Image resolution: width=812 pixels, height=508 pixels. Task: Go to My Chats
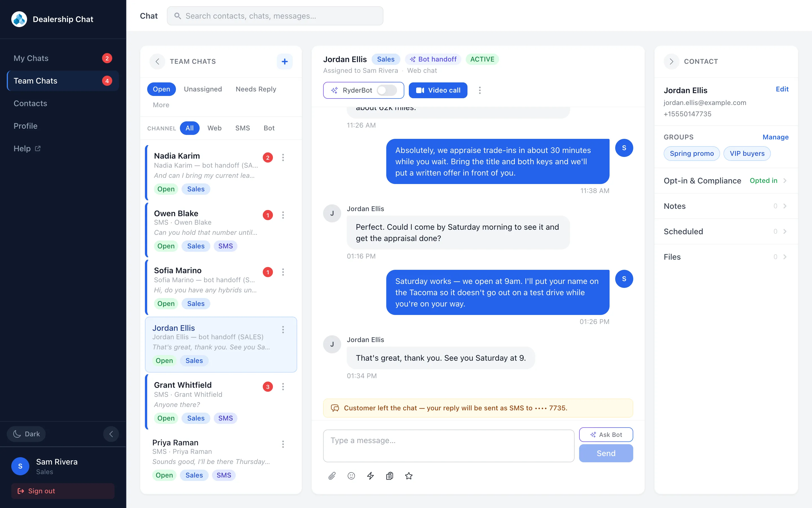[x=63, y=58]
